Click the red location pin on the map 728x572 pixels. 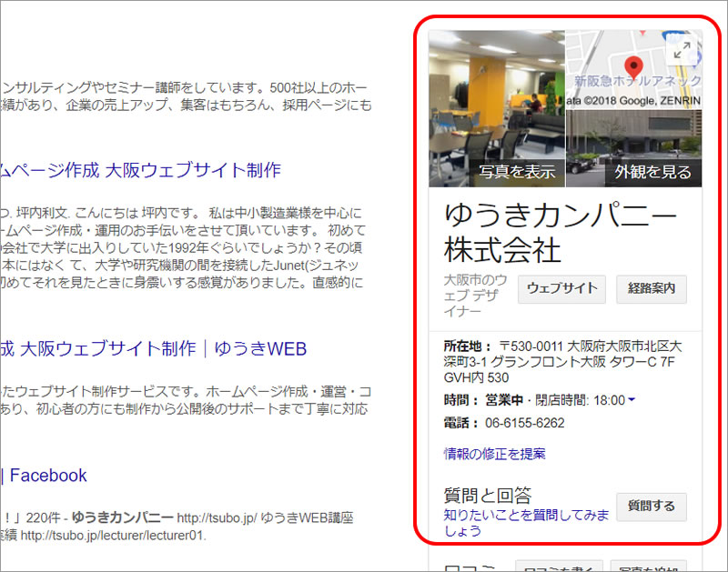pyautogui.click(x=633, y=67)
